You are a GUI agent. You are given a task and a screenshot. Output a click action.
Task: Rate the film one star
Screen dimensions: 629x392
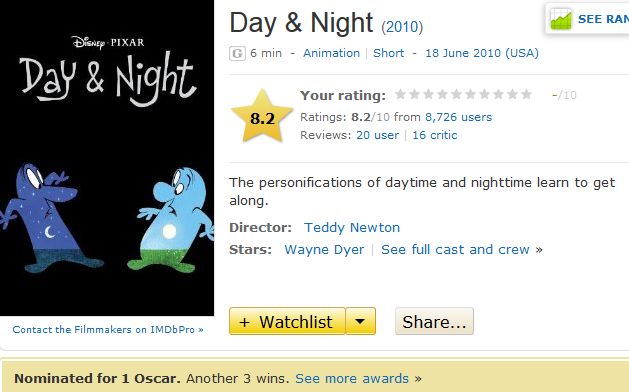(x=400, y=94)
